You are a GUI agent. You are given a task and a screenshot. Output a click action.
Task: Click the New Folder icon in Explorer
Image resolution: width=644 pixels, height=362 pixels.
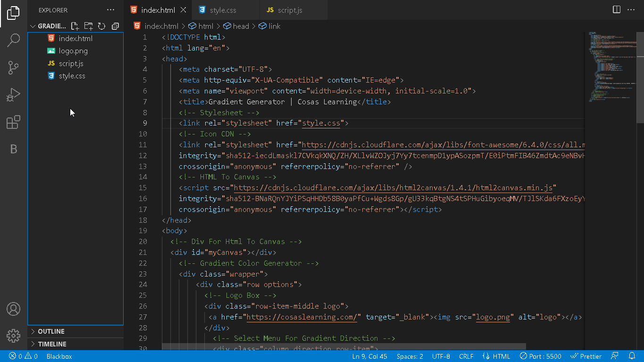(x=88, y=26)
